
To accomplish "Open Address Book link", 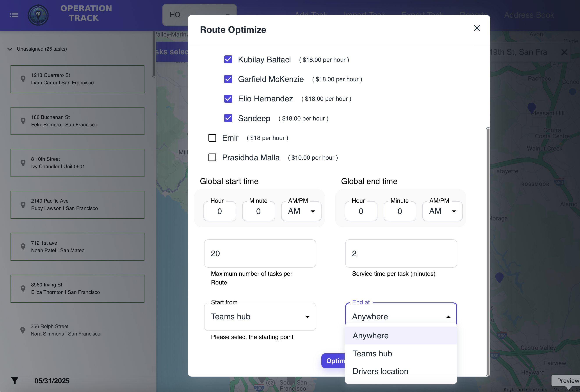I will tap(529, 15).
